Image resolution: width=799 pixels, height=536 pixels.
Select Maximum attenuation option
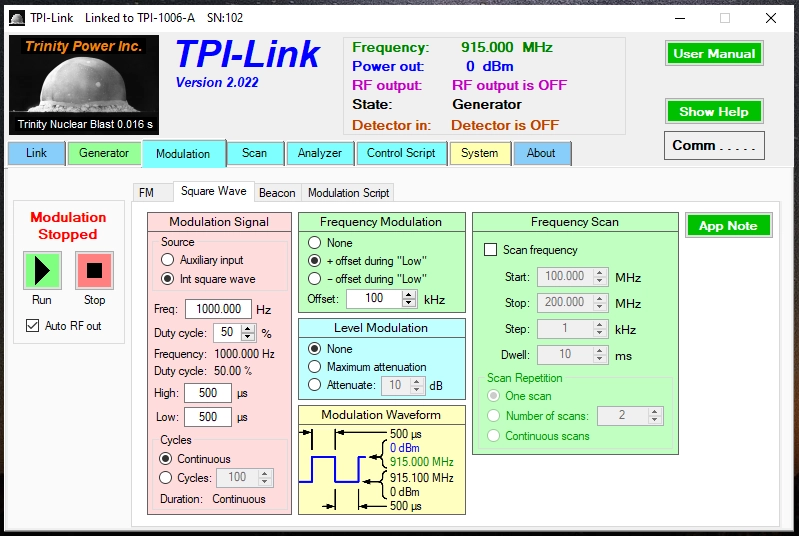click(314, 367)
